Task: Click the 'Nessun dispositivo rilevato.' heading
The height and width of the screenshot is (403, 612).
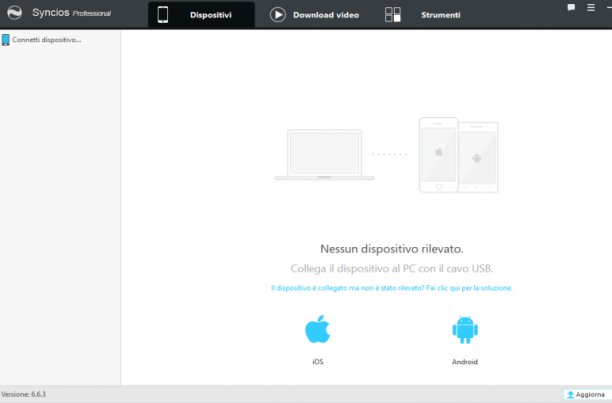Action: [x=391, y=249]
